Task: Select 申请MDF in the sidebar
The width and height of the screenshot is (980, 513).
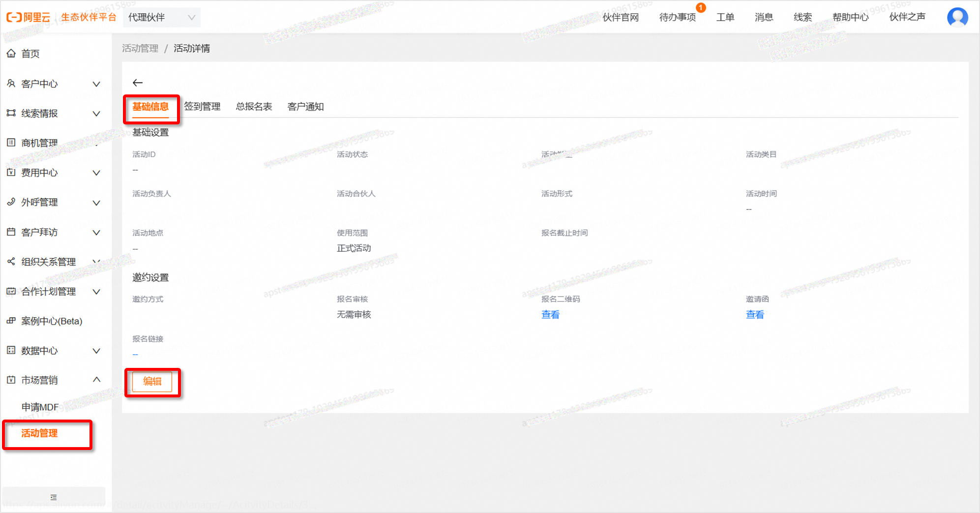Action: tap(40, 407)
